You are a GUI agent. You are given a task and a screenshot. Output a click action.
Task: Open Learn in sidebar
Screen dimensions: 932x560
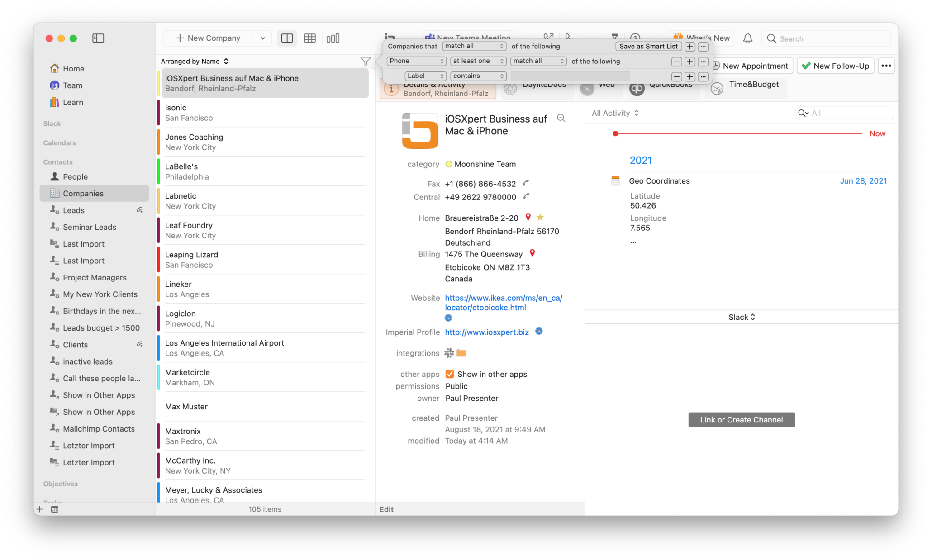coord(73,102)
